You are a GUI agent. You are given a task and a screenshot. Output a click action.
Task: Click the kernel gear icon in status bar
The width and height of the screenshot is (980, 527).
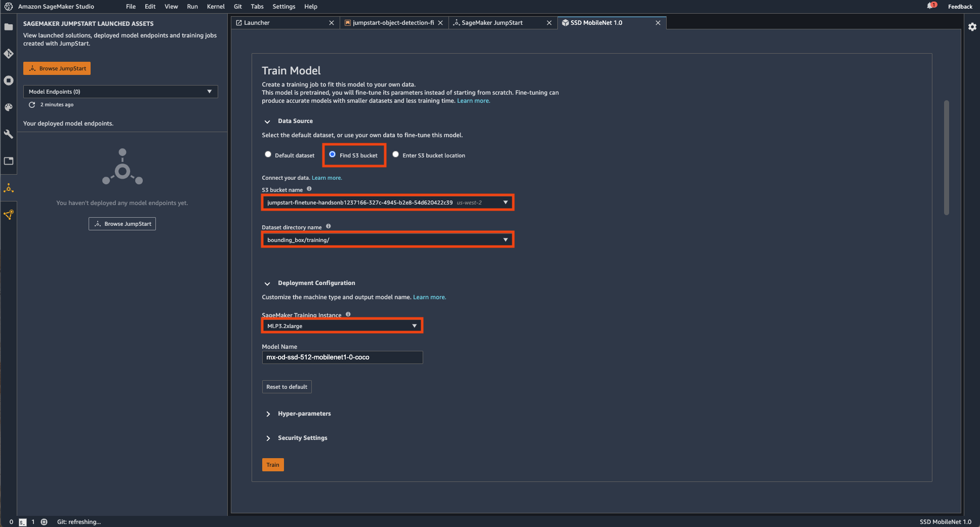tap(44, 522)
